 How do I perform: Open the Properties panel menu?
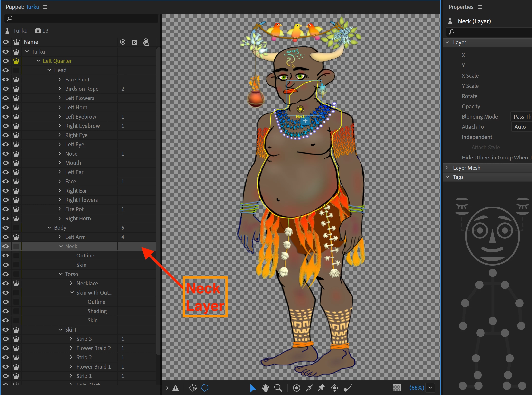480,7
